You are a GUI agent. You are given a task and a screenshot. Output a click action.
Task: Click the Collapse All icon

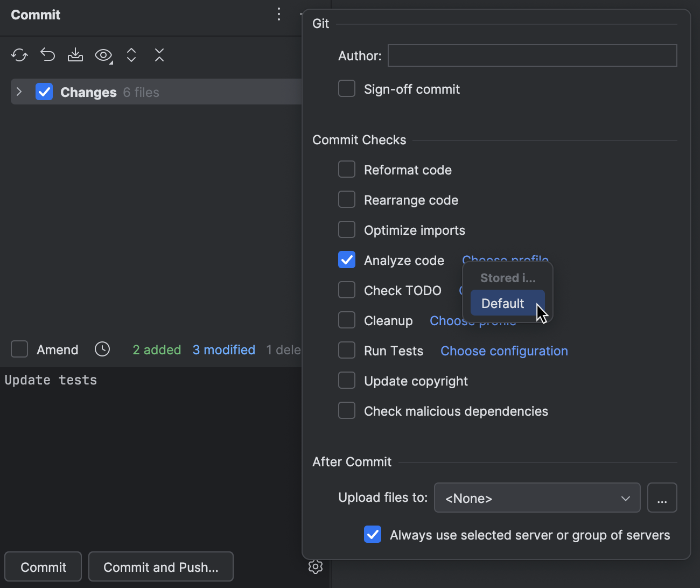[x=159, y=55]
